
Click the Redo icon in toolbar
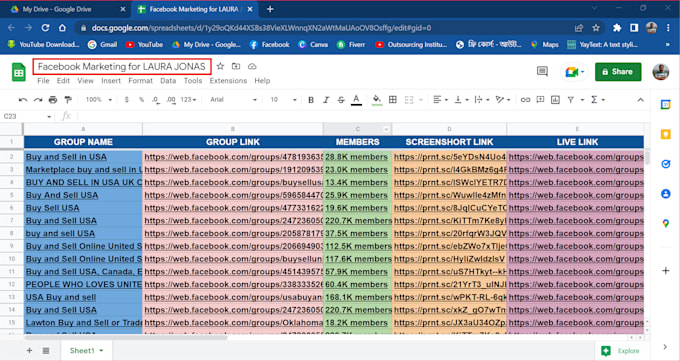point(38,100)
